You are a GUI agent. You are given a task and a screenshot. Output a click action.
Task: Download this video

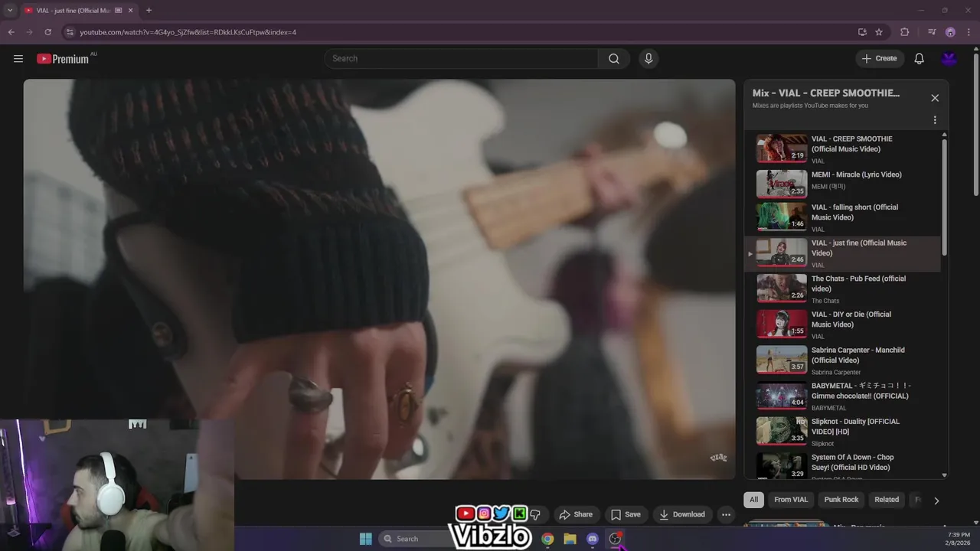pyautogui.click(x=681, y=514)
